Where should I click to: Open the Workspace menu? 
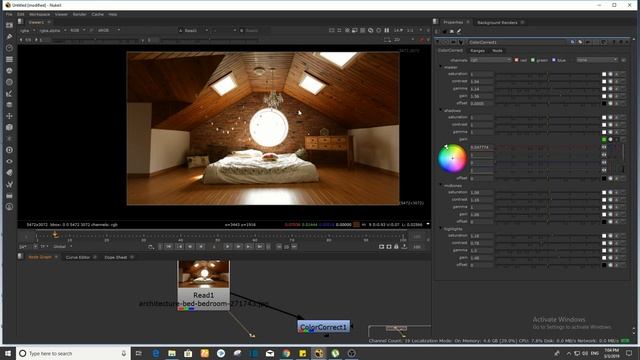click(39, 14)
